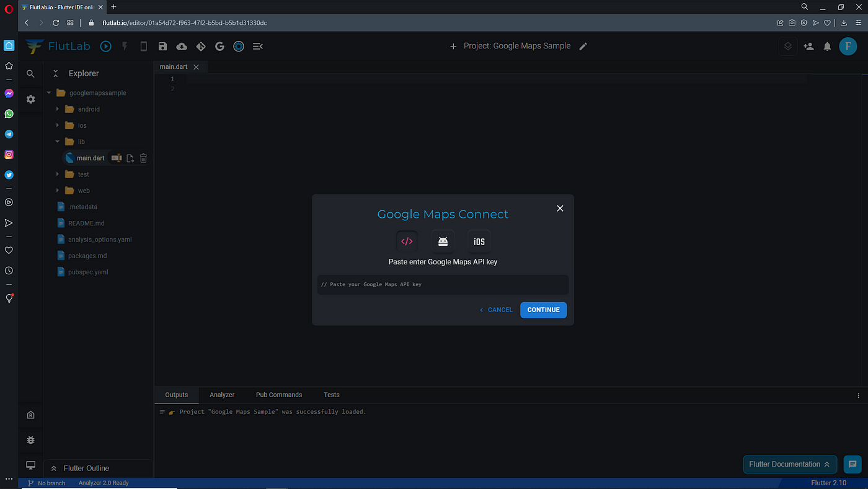Click the monitor icon in left panel
Image resolution: width=868 pixels, height=489 pixels.
tap(30, 465)
